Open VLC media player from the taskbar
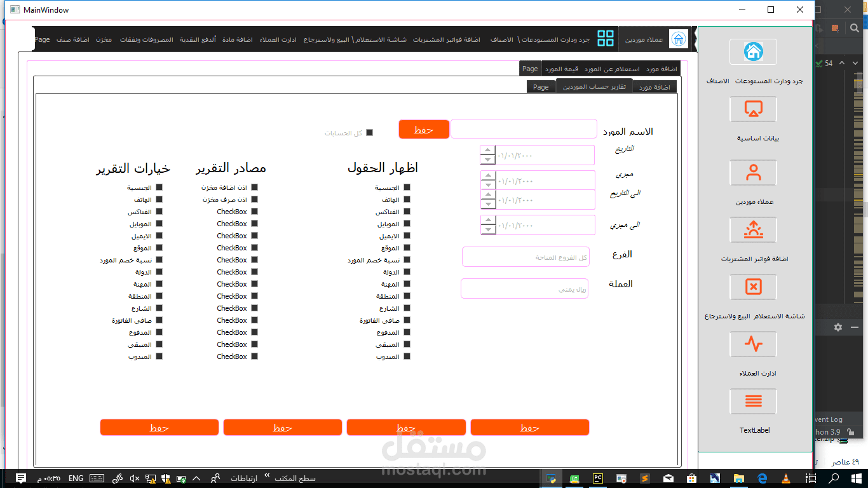The image size is (868, 488). point(786,478)
